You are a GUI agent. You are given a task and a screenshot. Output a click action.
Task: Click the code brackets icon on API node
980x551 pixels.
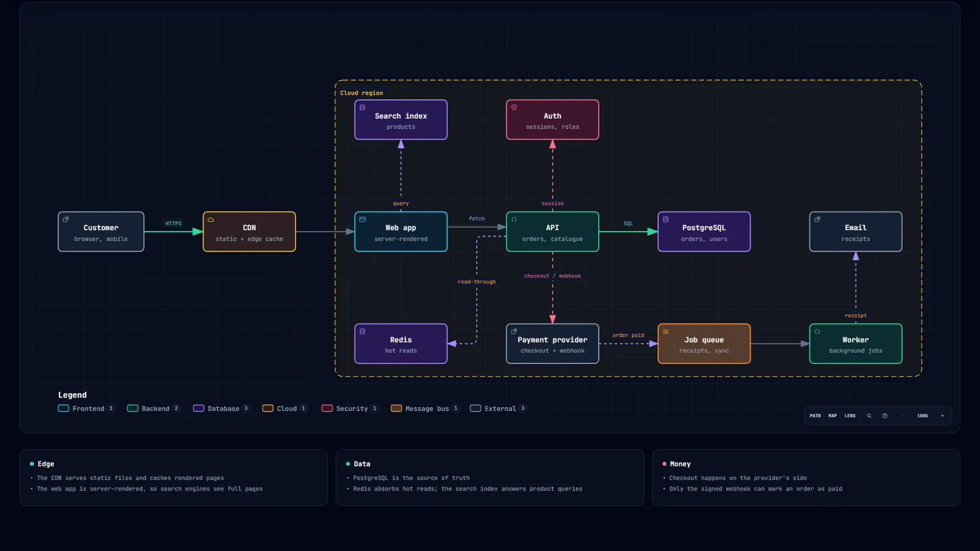click(x=514, y=219)
